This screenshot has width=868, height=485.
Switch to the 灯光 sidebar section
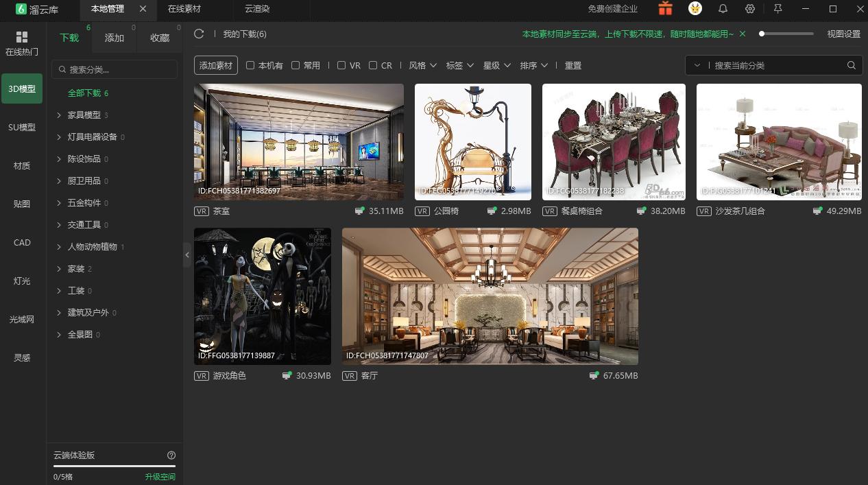pyautogui.click(x=21, y=281)
